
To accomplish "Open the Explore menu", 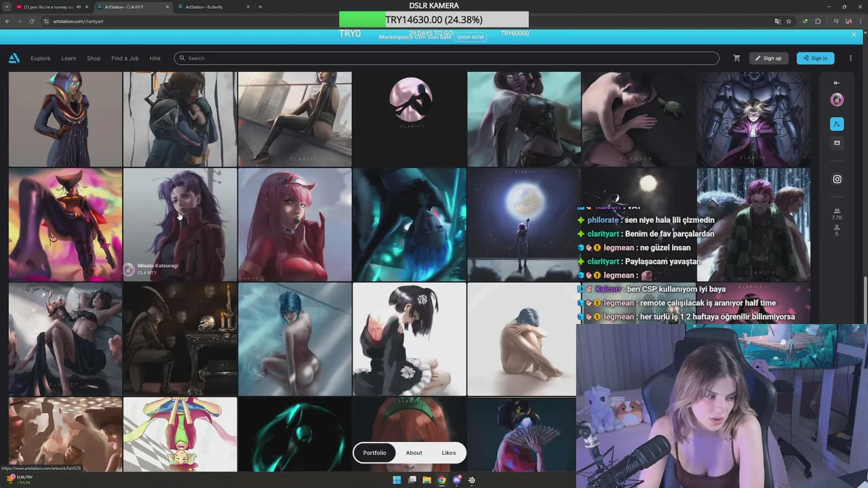I will 40,58.
